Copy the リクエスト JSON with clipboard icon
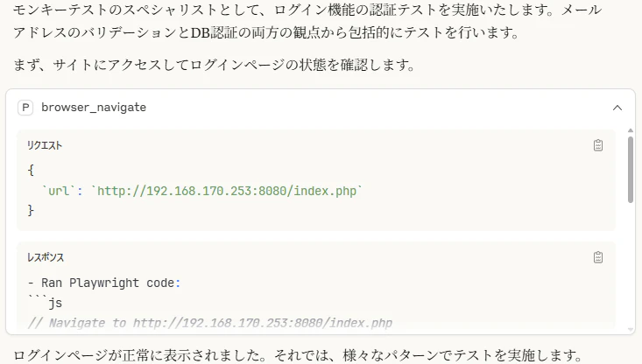 click(x=598, y=145)
